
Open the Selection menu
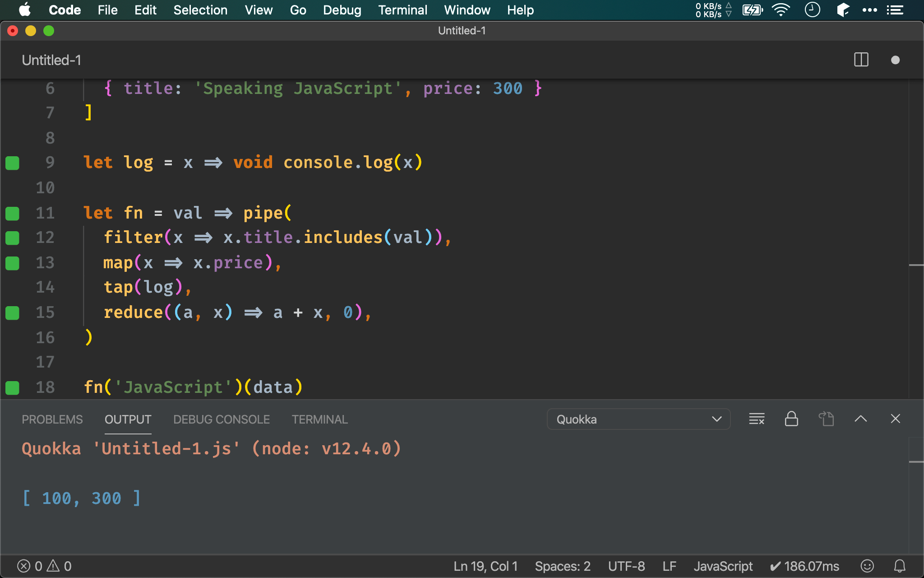click(x=200, y=10)
